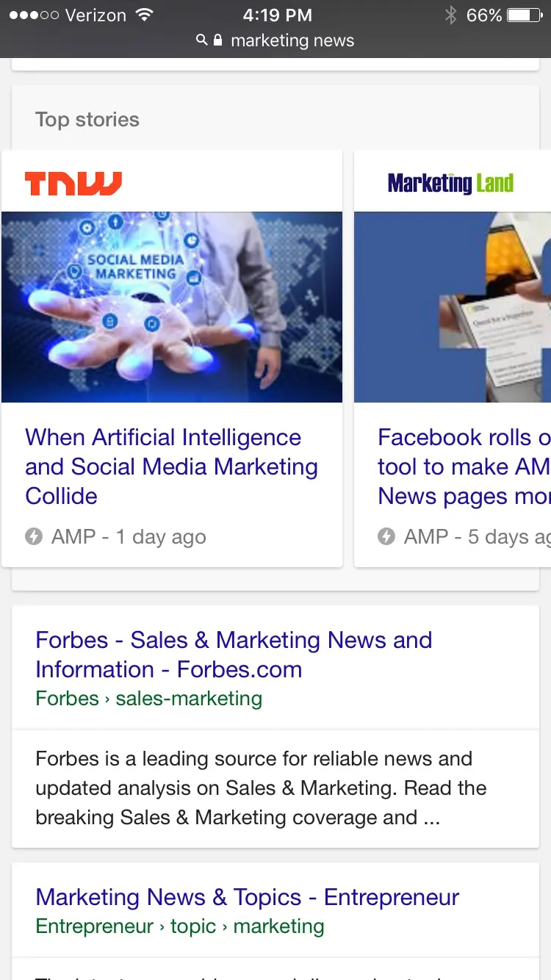Tap the battery indicator icon
551x980 pixels.
click(524, 15)
